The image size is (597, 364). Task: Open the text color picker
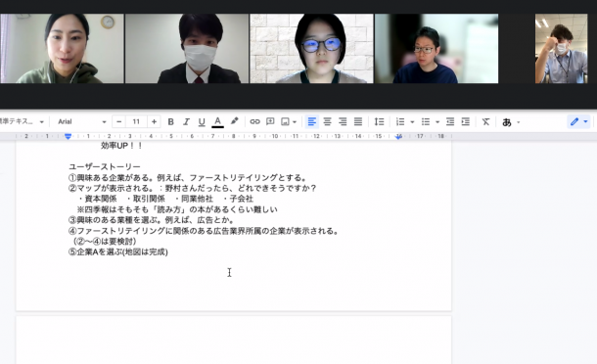click(x=217, y=122)
